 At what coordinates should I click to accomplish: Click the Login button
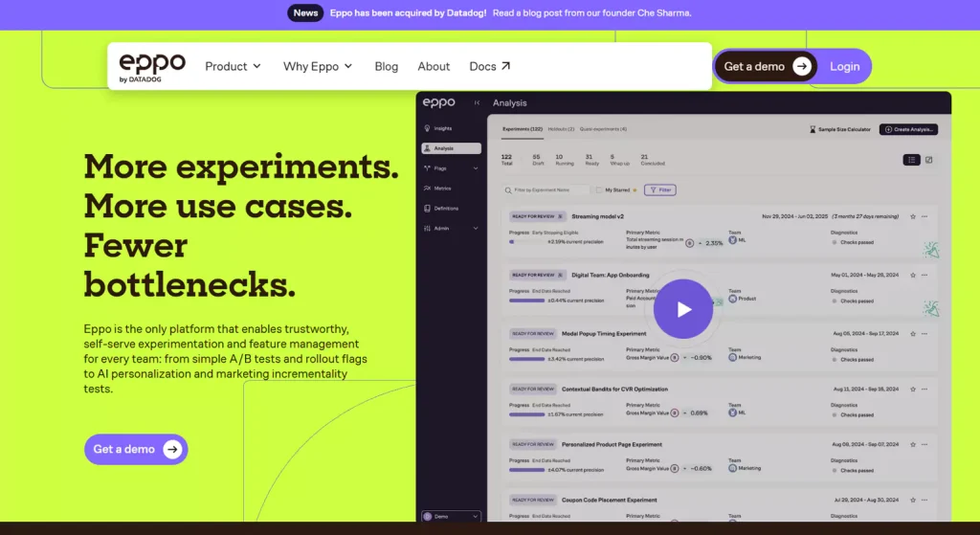pos(845,66)
